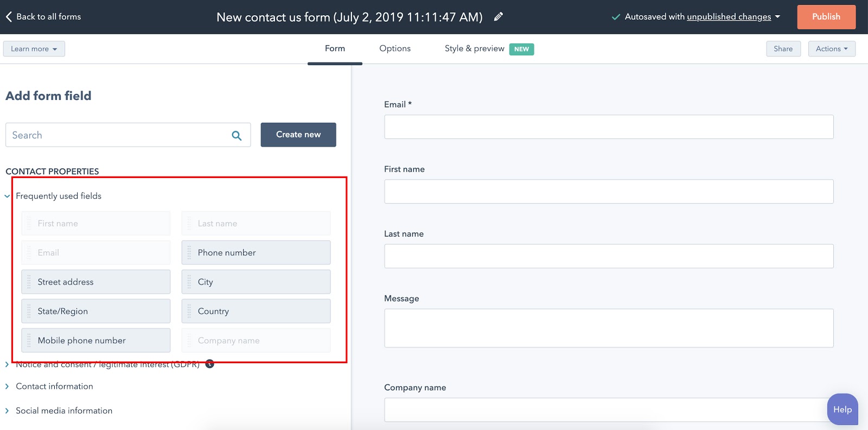
Task: Expand the Contact information section
Action: [x=7, y=386]
